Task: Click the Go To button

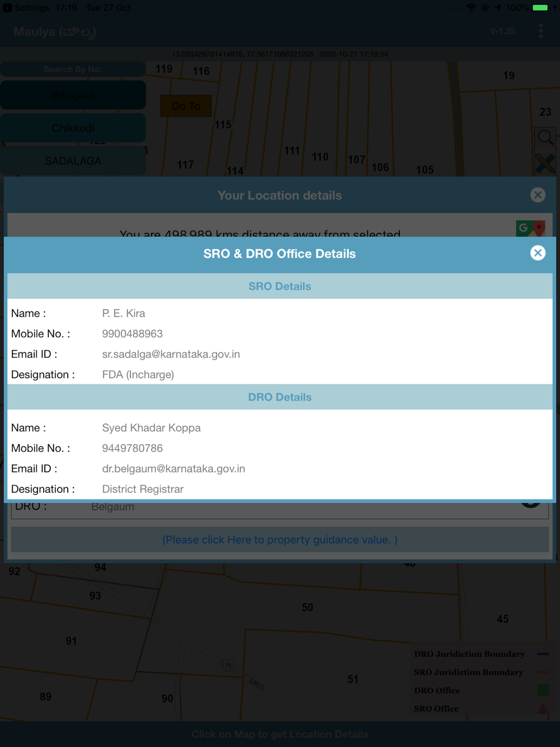Action: (x=186, y=106)
